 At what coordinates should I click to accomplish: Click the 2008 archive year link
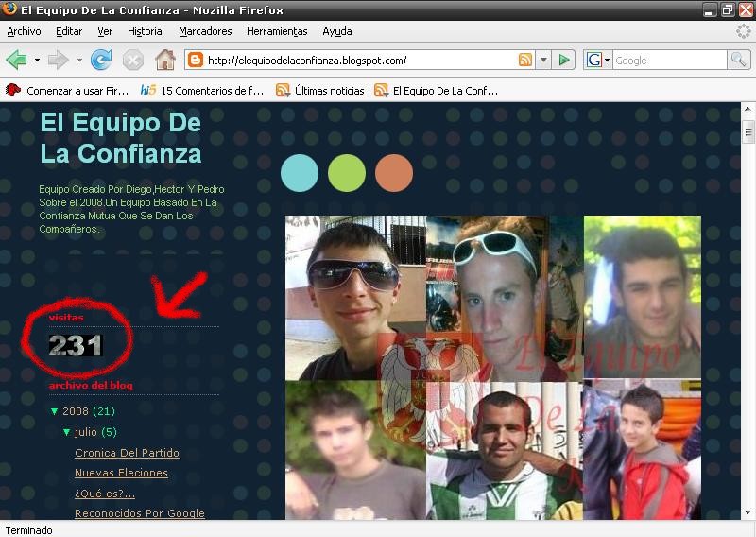point(76,411)
